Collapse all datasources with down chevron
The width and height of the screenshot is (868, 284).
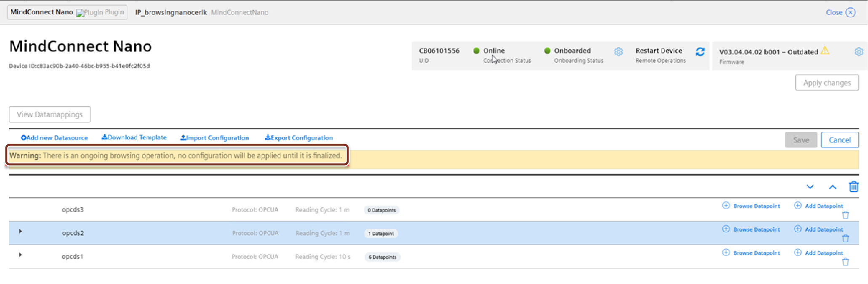tap(810, 187)
